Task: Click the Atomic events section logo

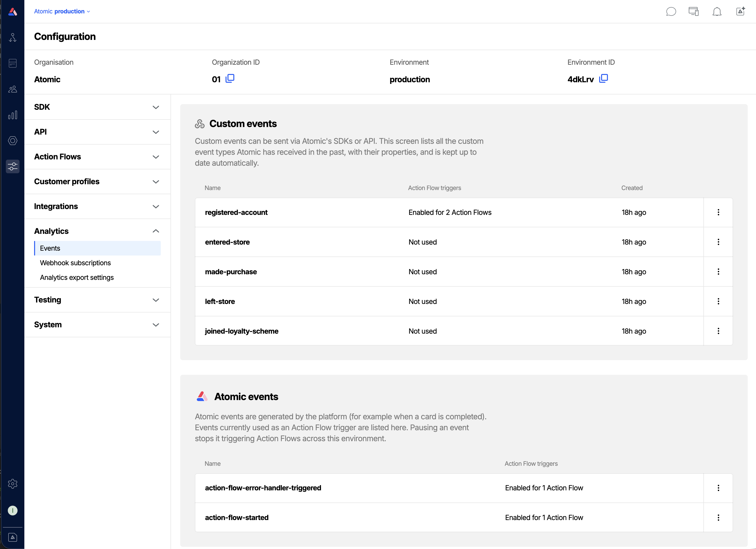Action: [x=202, y=396]
